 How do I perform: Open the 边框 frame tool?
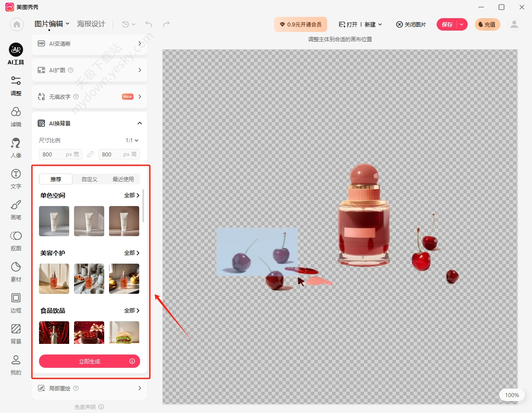point(16,303)
